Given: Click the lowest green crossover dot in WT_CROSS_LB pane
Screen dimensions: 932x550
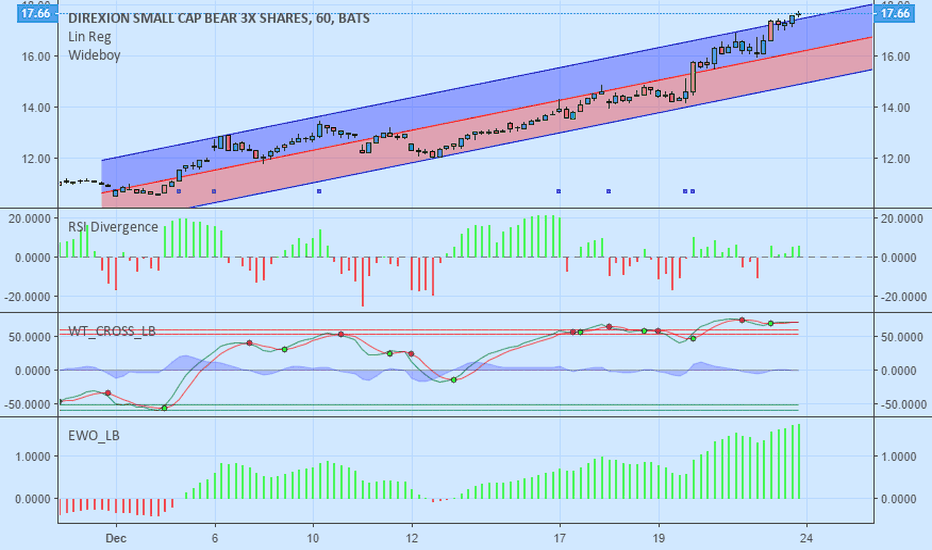Looking at the screenshot, I should click(165, 408).
